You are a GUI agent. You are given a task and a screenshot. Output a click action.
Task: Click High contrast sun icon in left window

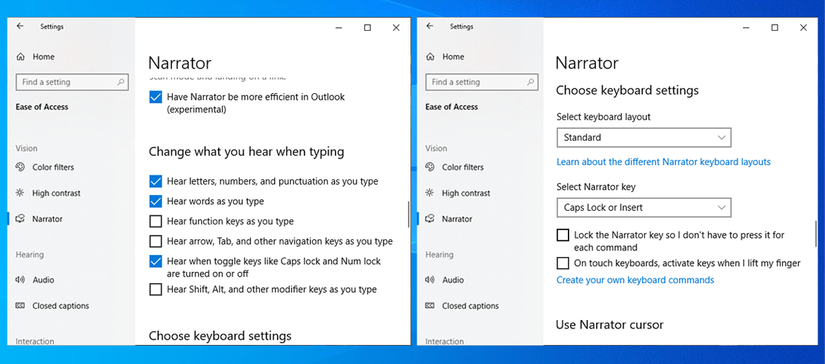pyautogui.click(x=21, y=193)
